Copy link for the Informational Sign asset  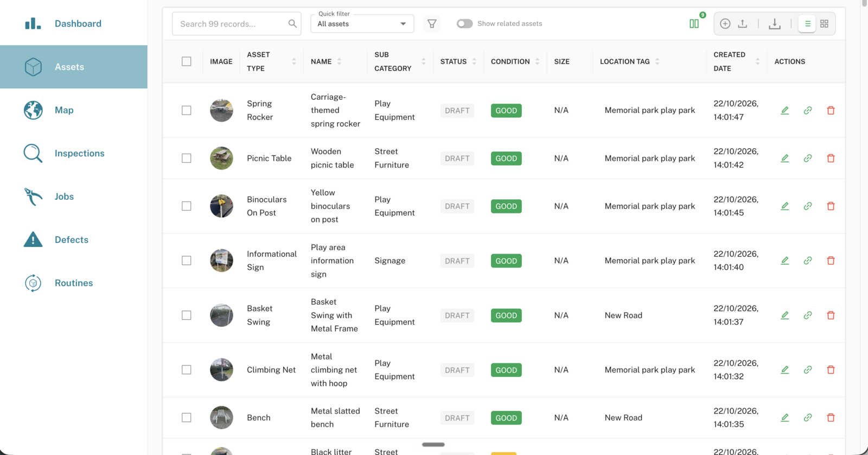tap(808, 261)
